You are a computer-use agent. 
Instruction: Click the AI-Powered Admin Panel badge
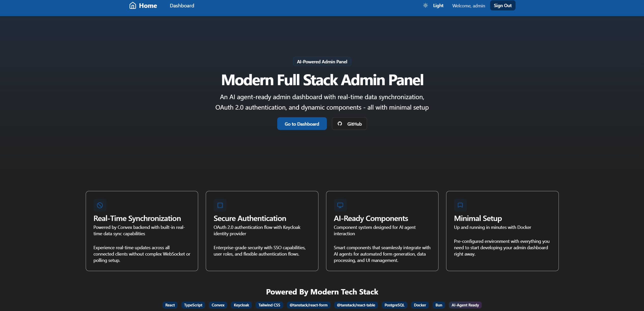pyautogui.click(x=322, y=62)
